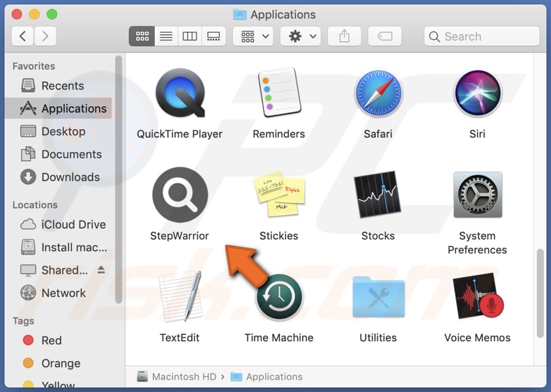The width and height of the screenshot is (551, 392).
Task: Go back with the back arrow
Action: [x=22, y=36]
